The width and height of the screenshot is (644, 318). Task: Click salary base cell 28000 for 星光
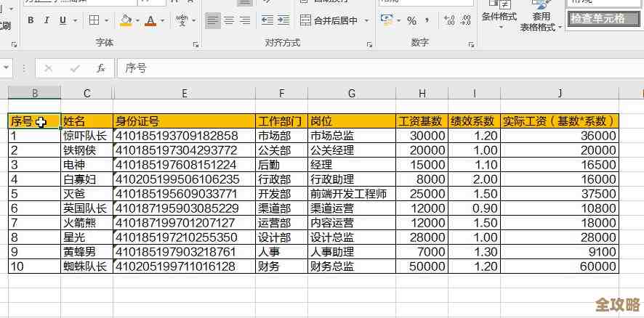[422, 237]
